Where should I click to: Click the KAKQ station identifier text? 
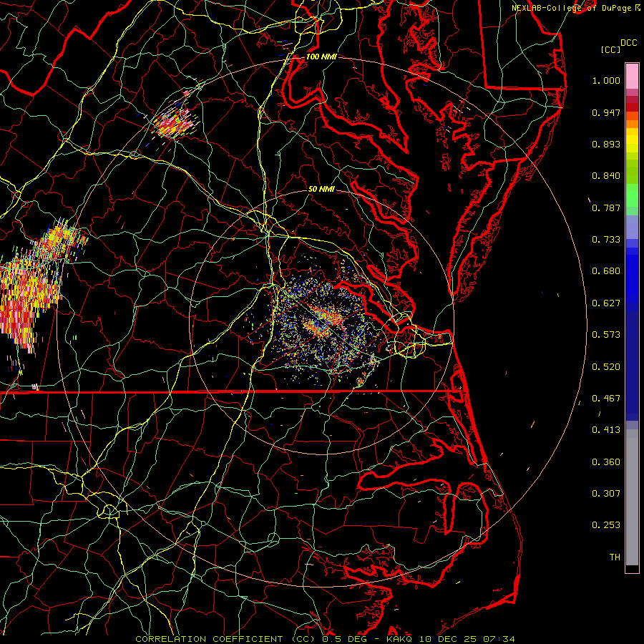click(398, 639)
